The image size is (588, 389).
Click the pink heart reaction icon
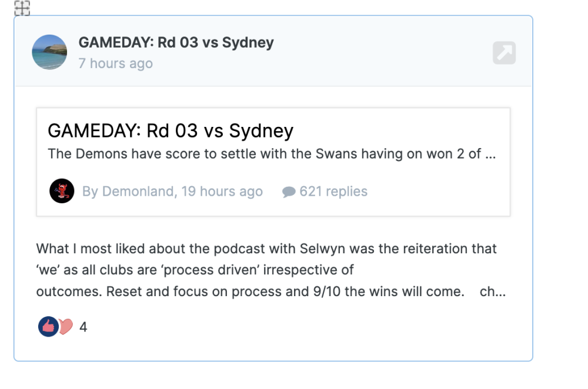click(66, 327)
